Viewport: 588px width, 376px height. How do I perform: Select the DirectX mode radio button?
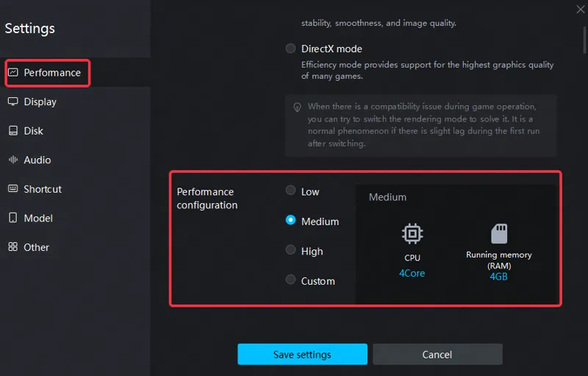pos(290,49)
